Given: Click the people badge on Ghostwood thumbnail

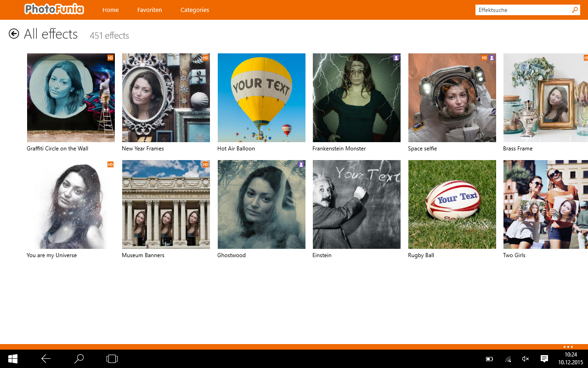Looking at the screenshot, I should tap(300, 164).
